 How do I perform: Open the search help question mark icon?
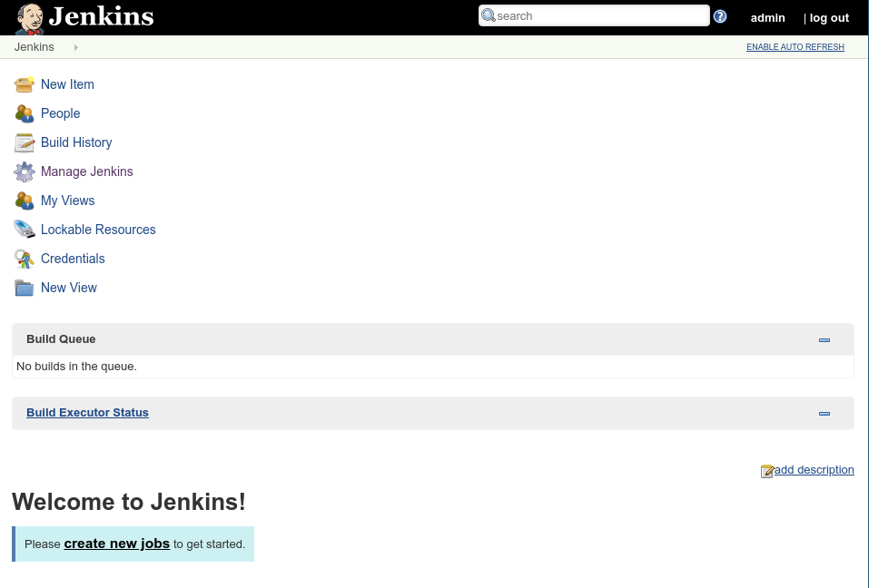pyautogui.click(x=720, y=16)
